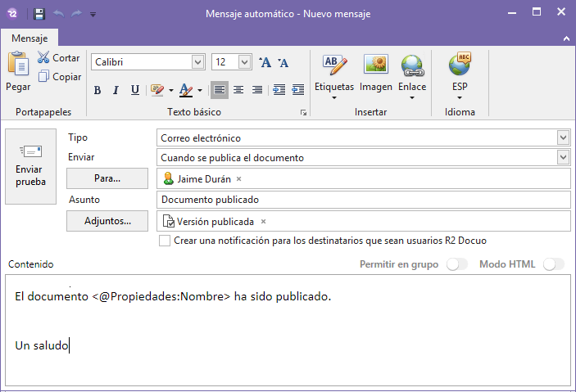Turn on the Modo HTML switch
576x392 pixels.
point(554,264)
